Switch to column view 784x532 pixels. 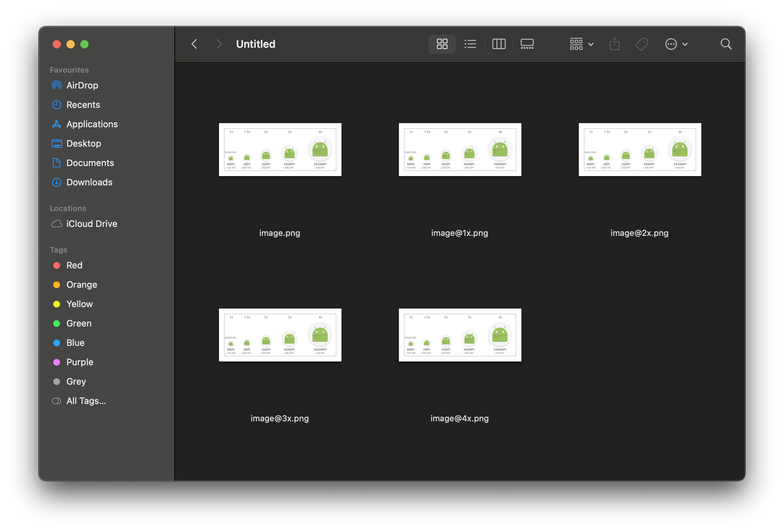499,44
